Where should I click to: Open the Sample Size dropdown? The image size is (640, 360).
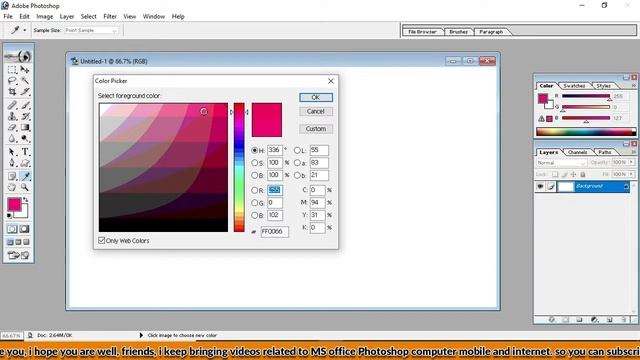click(91, 30)
